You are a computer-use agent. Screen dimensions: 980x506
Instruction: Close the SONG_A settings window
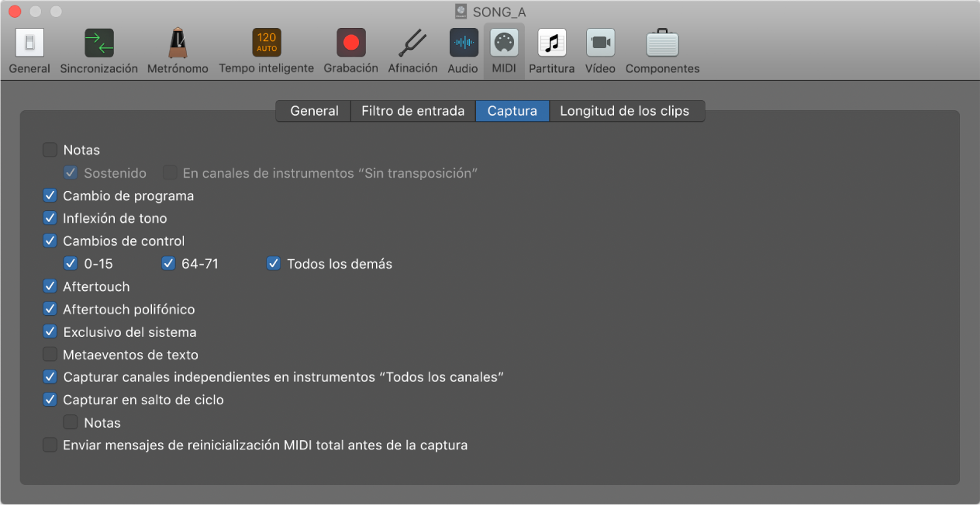coord(15,12)
